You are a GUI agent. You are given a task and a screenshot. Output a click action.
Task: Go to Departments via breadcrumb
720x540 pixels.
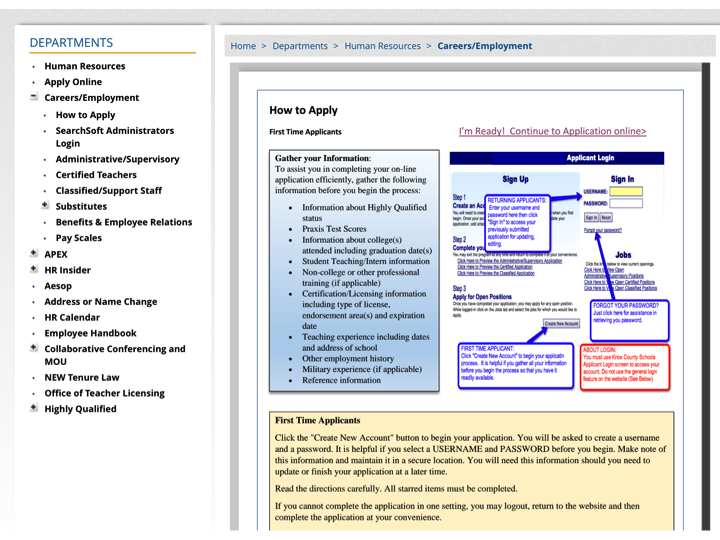click(300, 46)
